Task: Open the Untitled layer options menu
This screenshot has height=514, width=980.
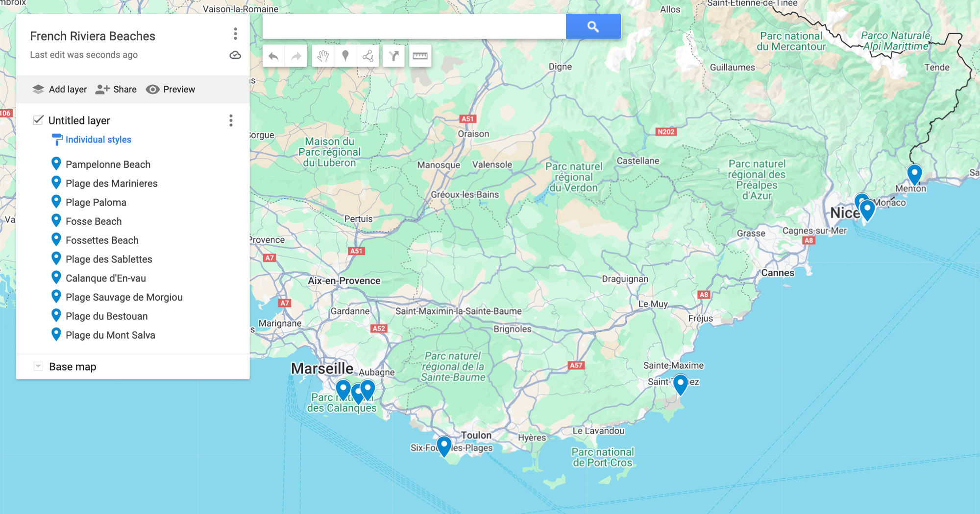Action: point(231,120)
